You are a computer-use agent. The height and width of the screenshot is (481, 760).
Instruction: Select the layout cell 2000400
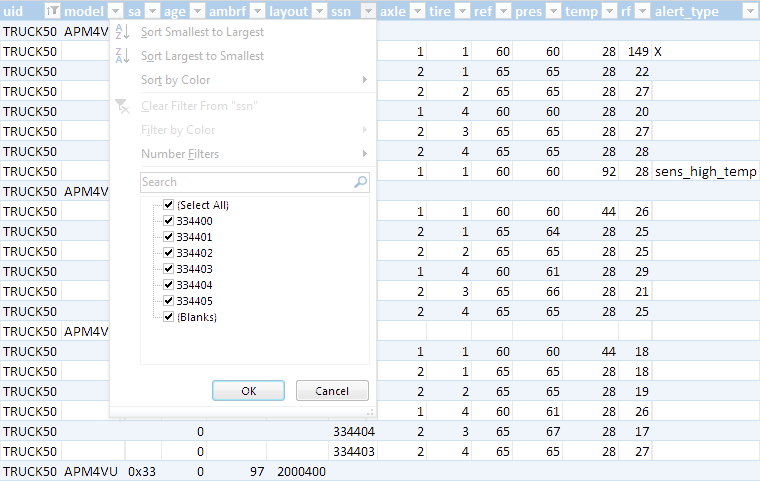click(297, 471)
